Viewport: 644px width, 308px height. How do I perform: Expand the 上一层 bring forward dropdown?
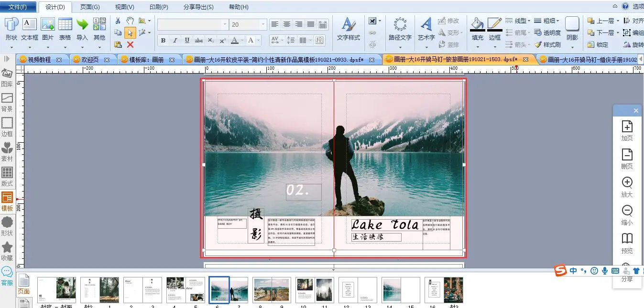pyautogui.click(x=618, y=21)
